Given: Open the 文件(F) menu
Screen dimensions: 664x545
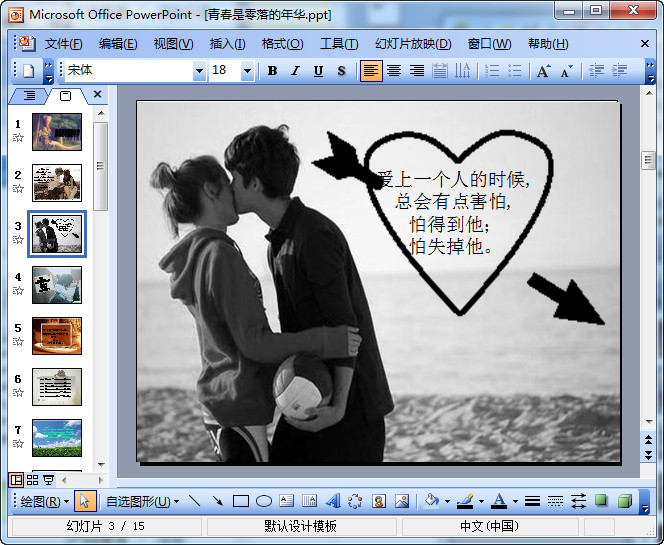Looking at the screenshot, I should point(64,44).
